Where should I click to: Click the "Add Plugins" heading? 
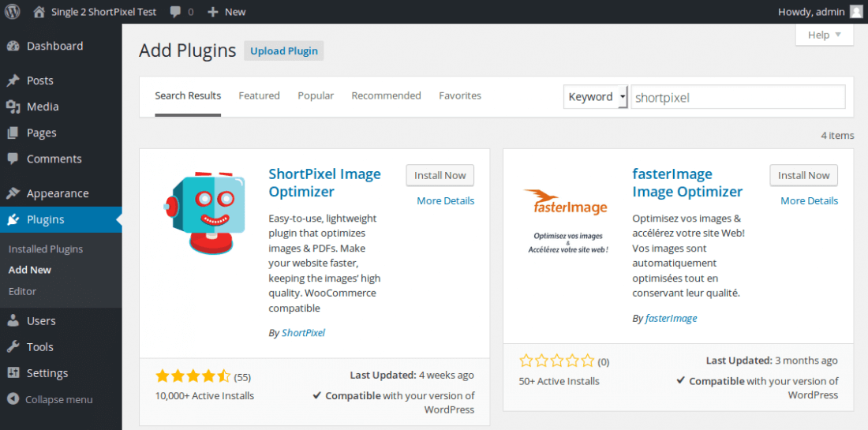(188, 50)
